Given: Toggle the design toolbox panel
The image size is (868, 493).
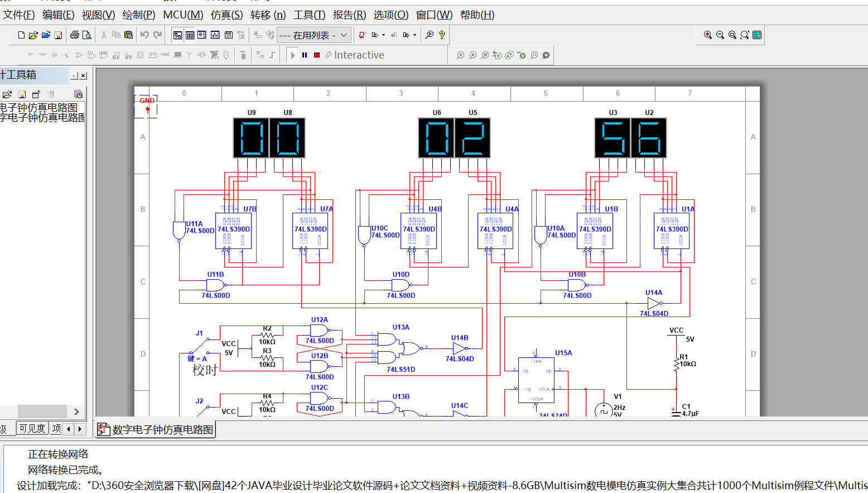Looking at the screenshot, I should point(177,35).
